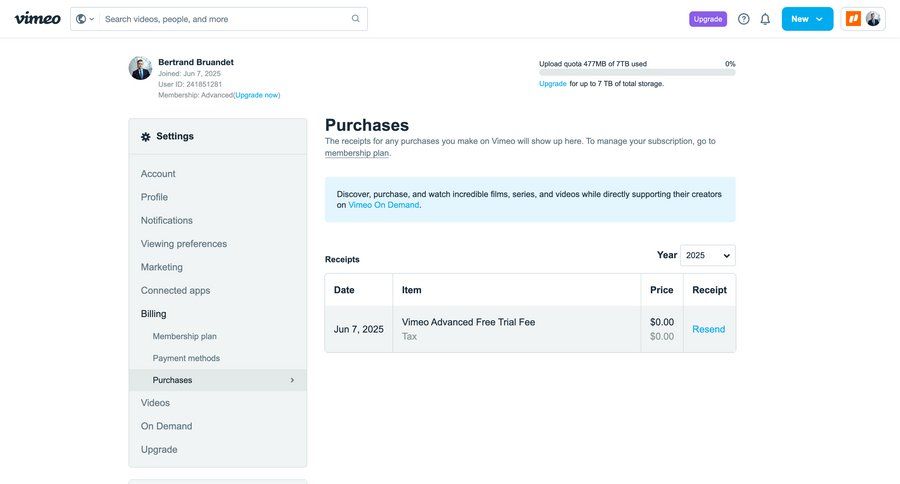Click Bertrand Bruandet profile picture

coord(140,68)
